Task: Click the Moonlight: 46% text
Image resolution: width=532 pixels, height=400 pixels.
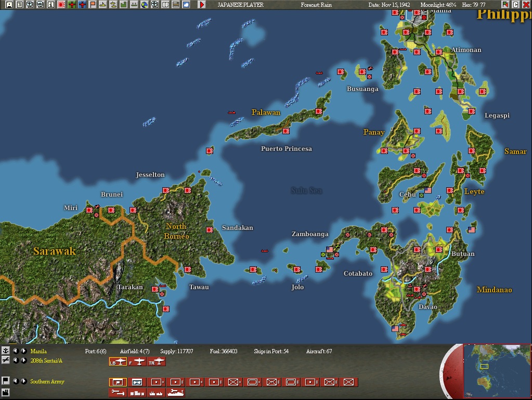Action: pos(438,5)
